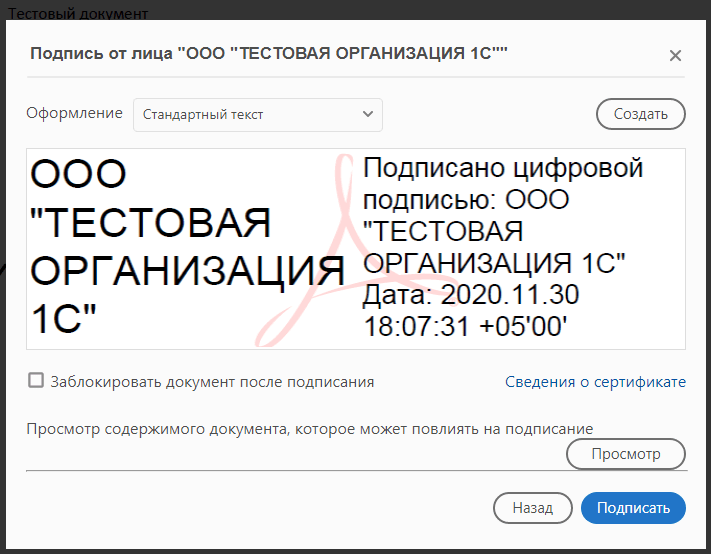The image size is (711, 554).
Task: Open the Оформление appearance dropdown
Action: (x=258, y=115)
